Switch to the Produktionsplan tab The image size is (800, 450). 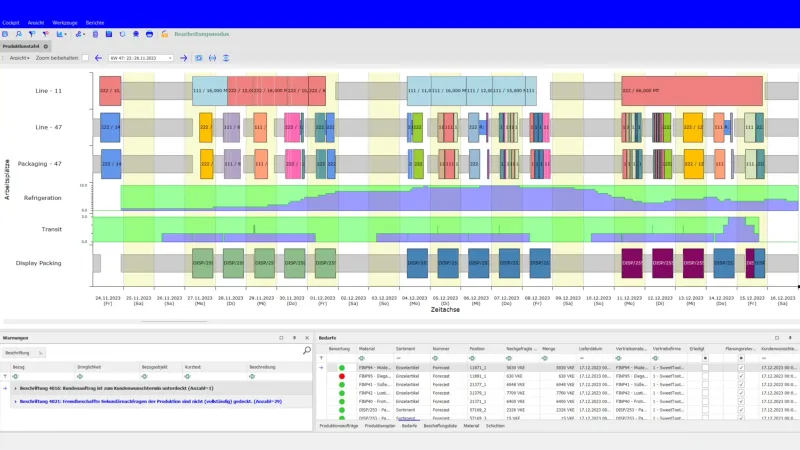tap(380, 425)
